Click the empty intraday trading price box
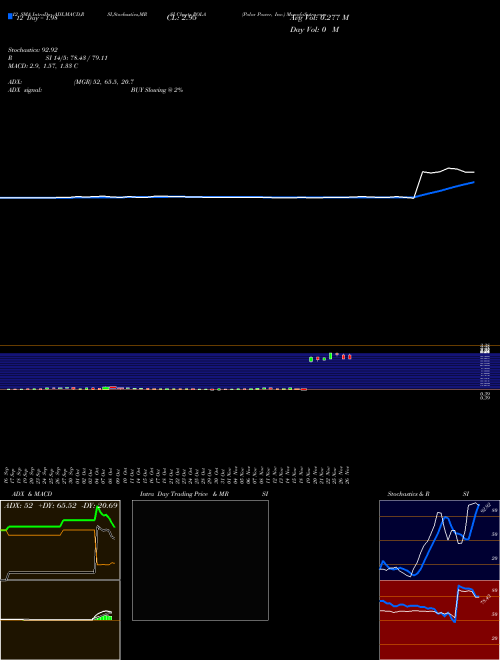 tap(200, 560)
